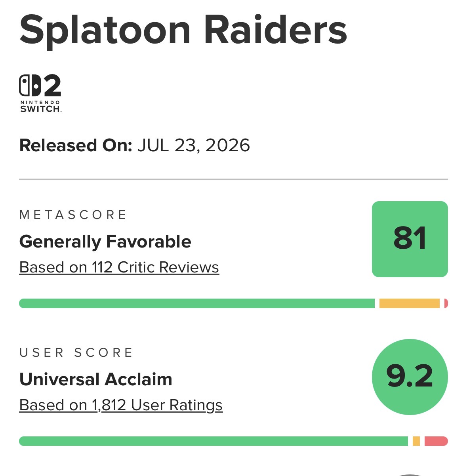Open the Based on 112 Critic Reviews link
Image resolution: width=467 pixels, height=476 pixels.
click(x=119, y=267)
